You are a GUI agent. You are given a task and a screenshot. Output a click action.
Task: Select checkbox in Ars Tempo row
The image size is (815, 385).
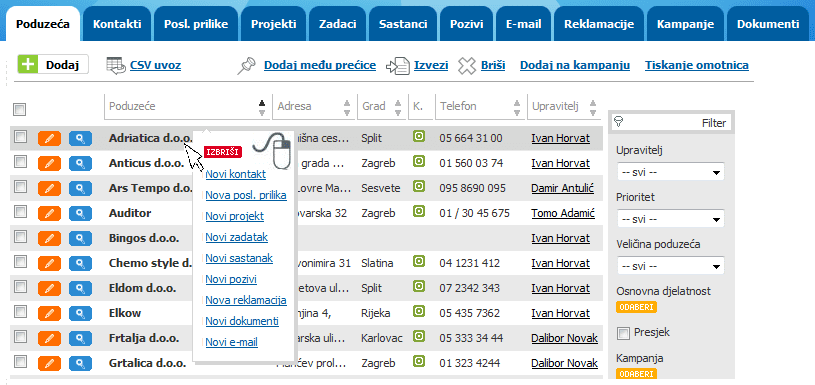[x=20, y=187]
